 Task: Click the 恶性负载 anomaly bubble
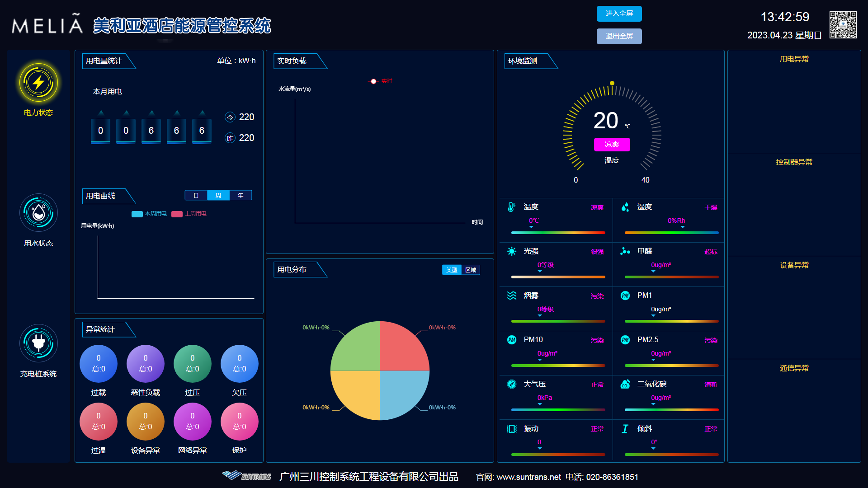coord(146,364)
